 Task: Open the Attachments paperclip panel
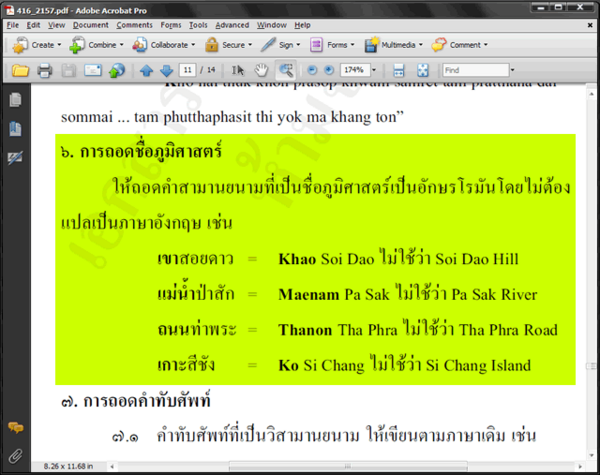(15, 456)
